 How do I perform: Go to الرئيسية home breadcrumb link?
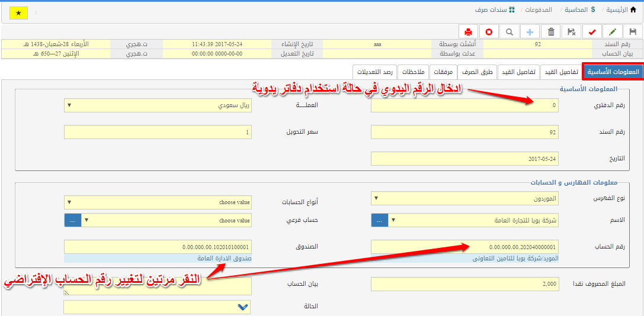623,10
